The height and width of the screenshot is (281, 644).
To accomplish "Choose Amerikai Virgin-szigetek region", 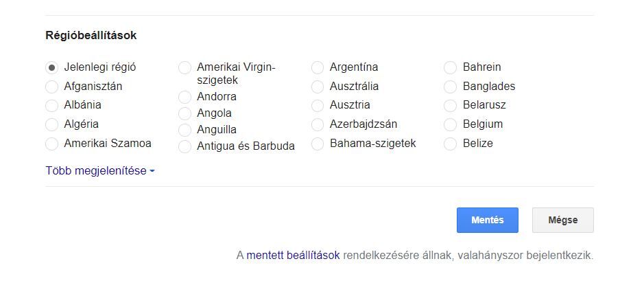I will pyautogui.click(x=184, y=67).
